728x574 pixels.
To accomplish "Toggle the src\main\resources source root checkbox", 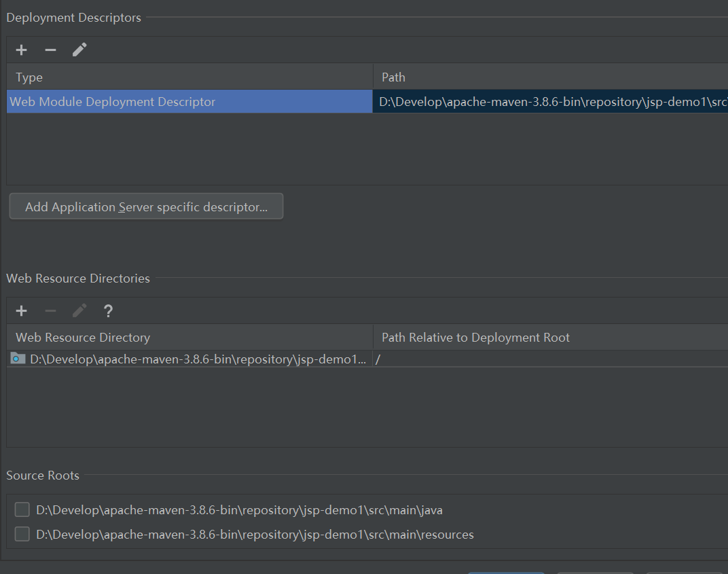I will click(22, 534).
